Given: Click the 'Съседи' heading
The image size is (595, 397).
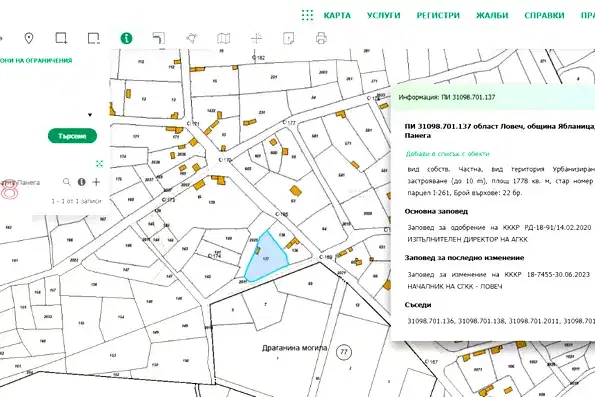Looking at the screenshot, I should tap(418, 305).
